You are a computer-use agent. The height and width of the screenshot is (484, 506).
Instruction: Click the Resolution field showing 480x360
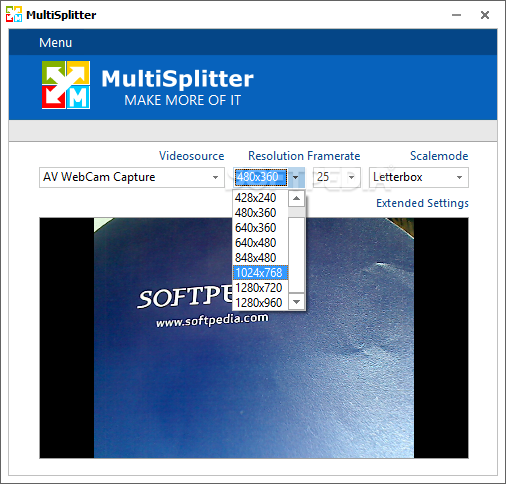261,177
